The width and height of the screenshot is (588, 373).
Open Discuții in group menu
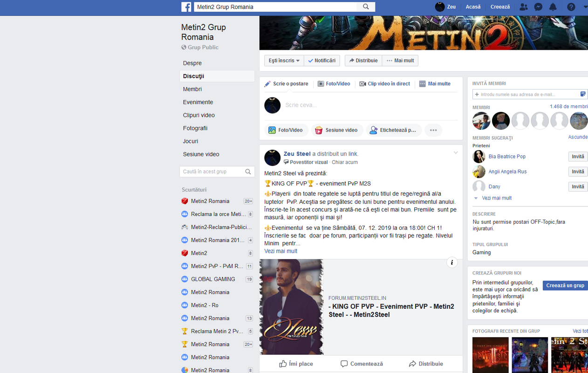(x=217, y=76)
